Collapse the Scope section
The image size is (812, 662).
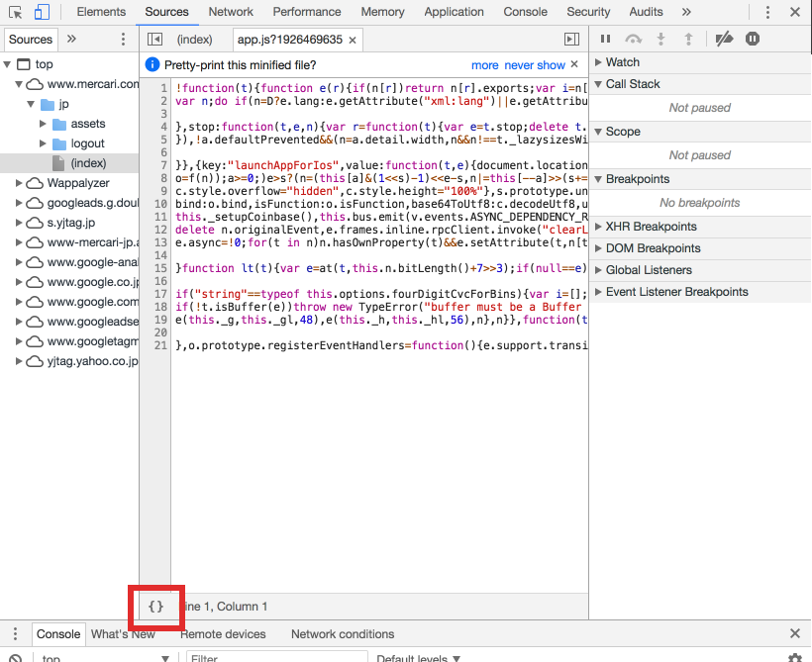598,132
